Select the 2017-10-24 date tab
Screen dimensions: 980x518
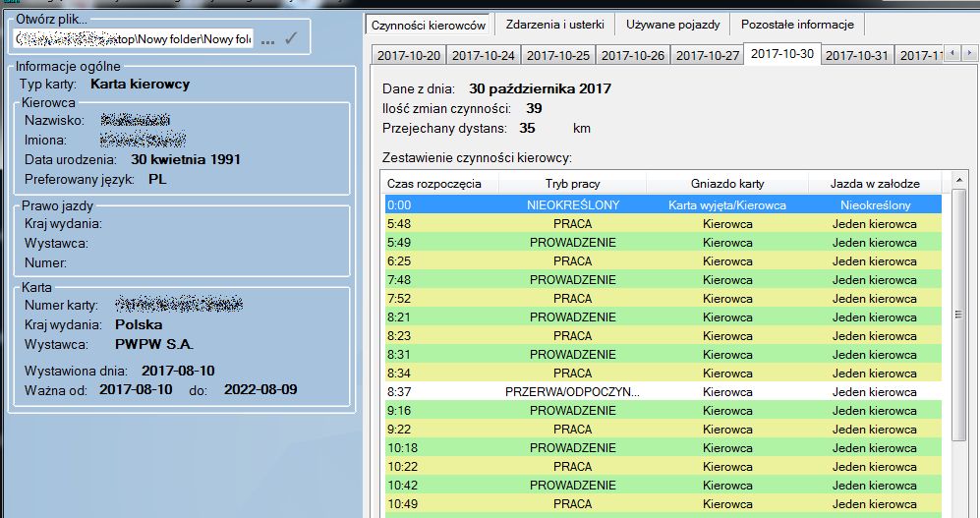484,56
